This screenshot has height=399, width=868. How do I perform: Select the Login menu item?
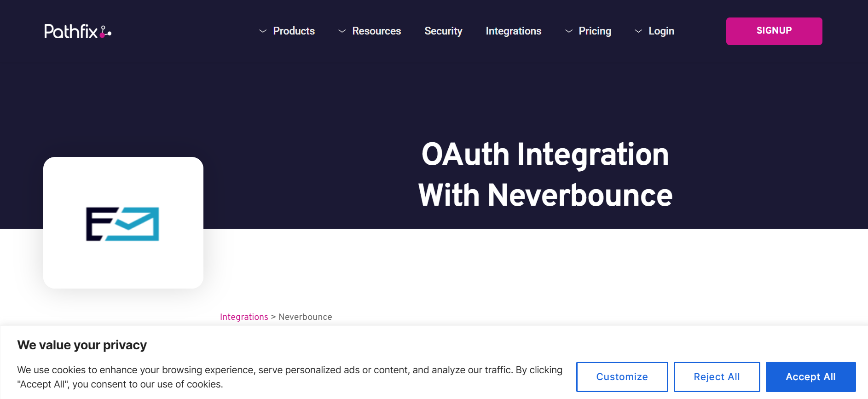coord(661,31)
